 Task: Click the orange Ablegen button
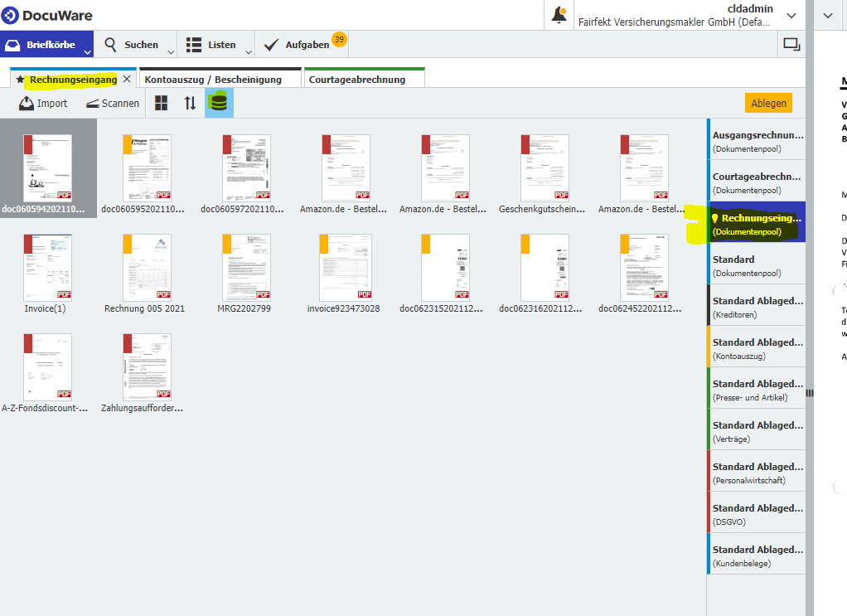767,103
